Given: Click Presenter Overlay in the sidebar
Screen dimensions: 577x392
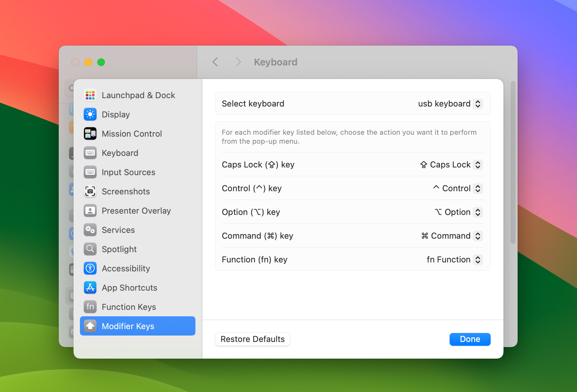Looking at the screenshot, I should coord(136,210).
